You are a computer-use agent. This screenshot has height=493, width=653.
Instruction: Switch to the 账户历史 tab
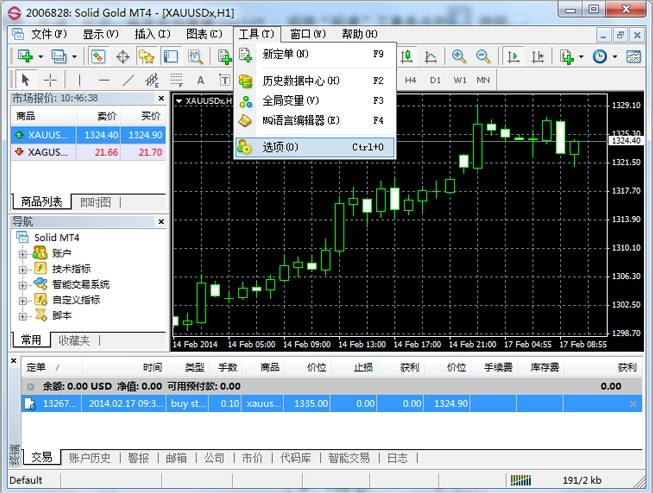89,458
